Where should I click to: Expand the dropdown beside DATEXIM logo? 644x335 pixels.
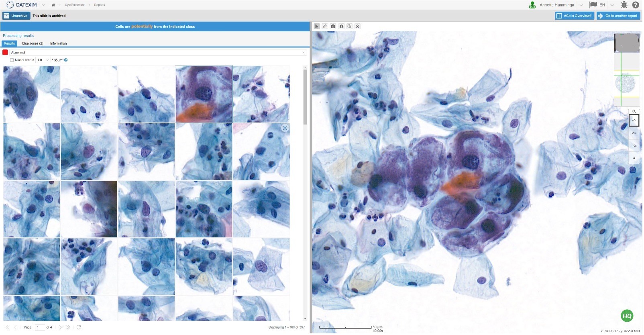(x=43, y=5)
